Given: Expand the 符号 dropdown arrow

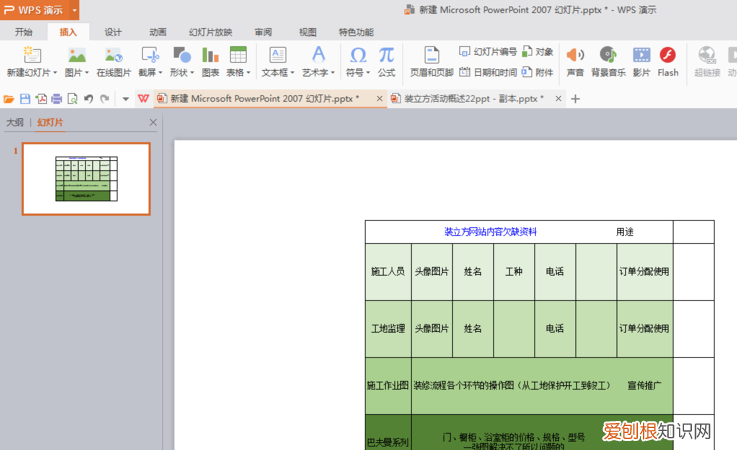Looking at the screenshot, I should coord(368,73).
